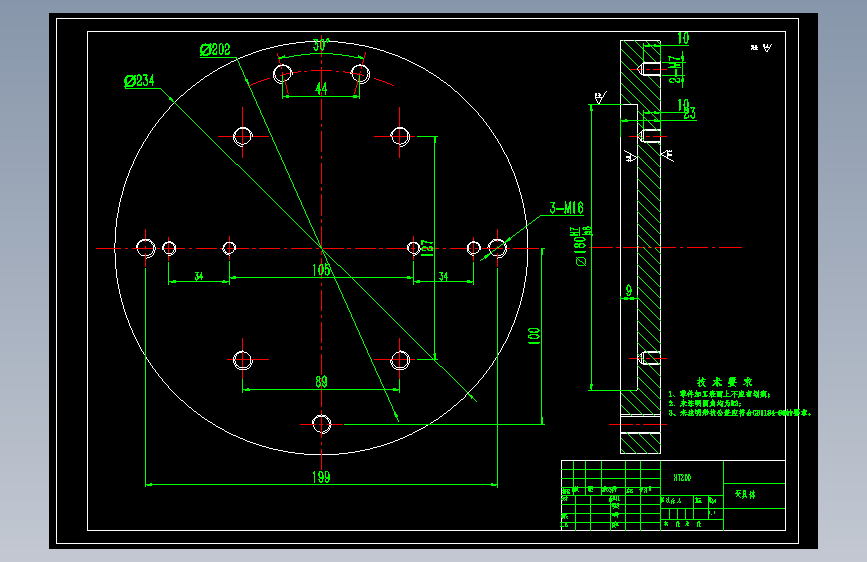Select the third technical requirement mentioning GB1184
This screenshot has height=562, width=867.
click(x=739, y=413)
